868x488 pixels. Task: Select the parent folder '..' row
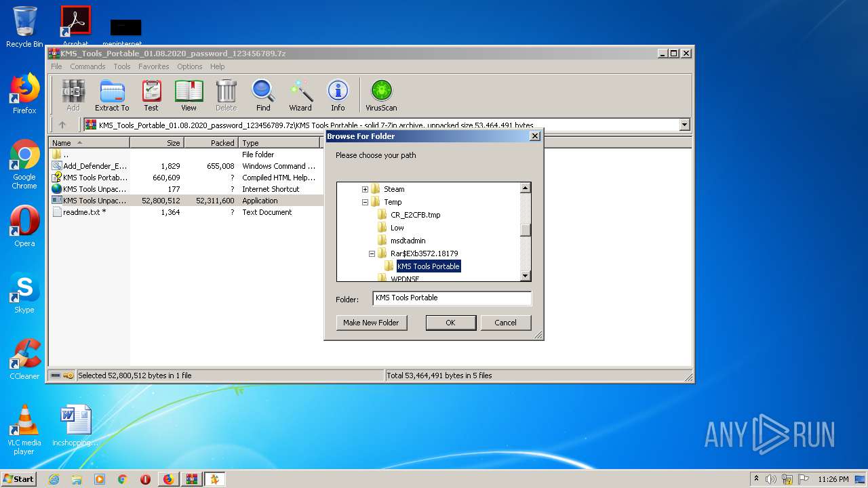(x=186, y=155)
